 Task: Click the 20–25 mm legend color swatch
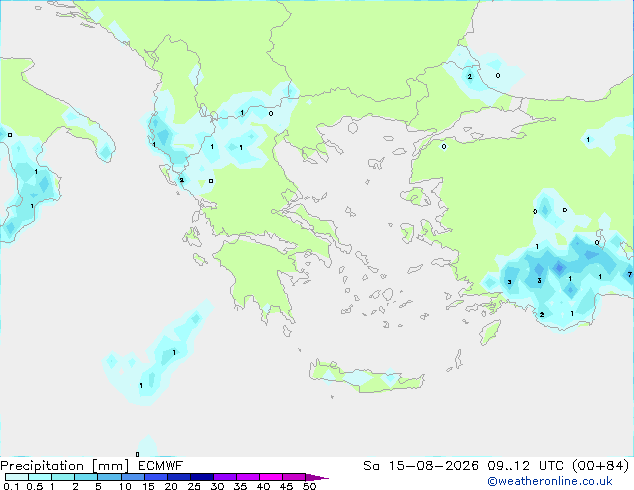click(x=178, y=477)
